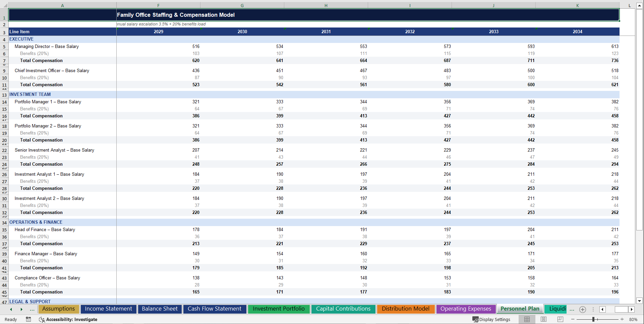The image size is (644, 324).
Task: Switch to the Income Statement tab
Action: [x=108, y=309]
